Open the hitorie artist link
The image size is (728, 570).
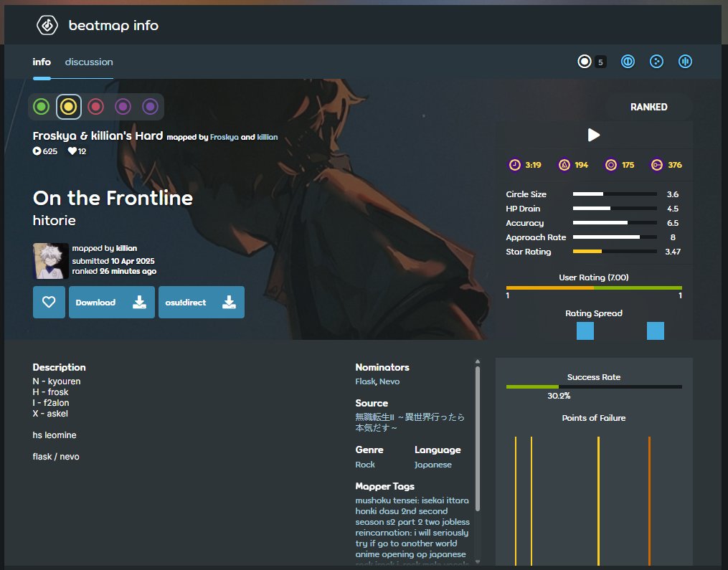pyautogui.click(x=55, y=221)
